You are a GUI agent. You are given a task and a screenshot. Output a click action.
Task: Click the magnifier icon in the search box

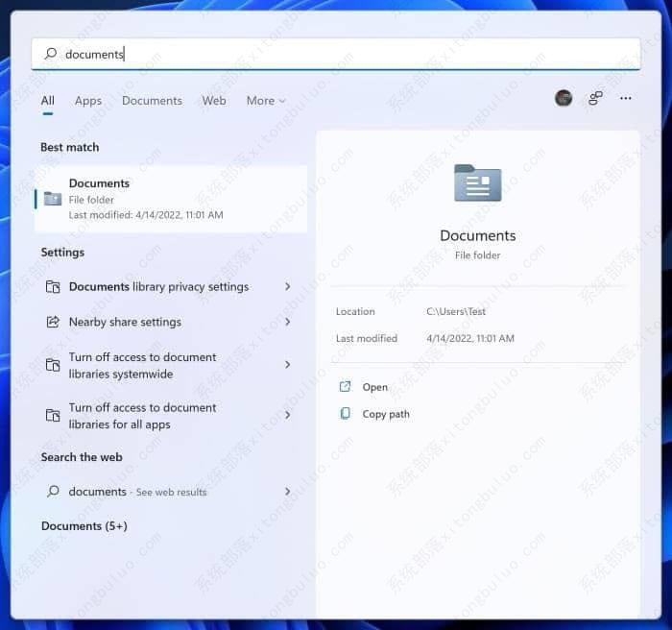(x=51, y=54)
